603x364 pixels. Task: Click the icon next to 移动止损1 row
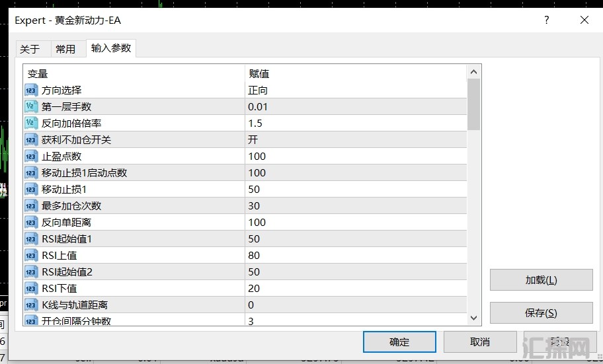[31, 190]
